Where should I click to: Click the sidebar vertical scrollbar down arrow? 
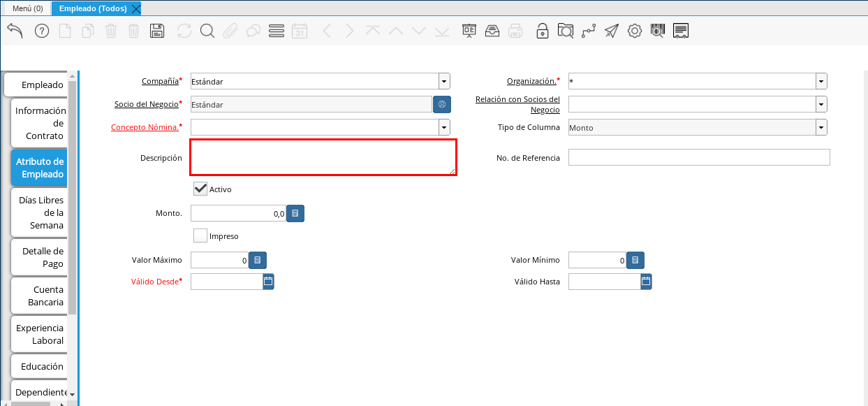click(x=72, y=395)
